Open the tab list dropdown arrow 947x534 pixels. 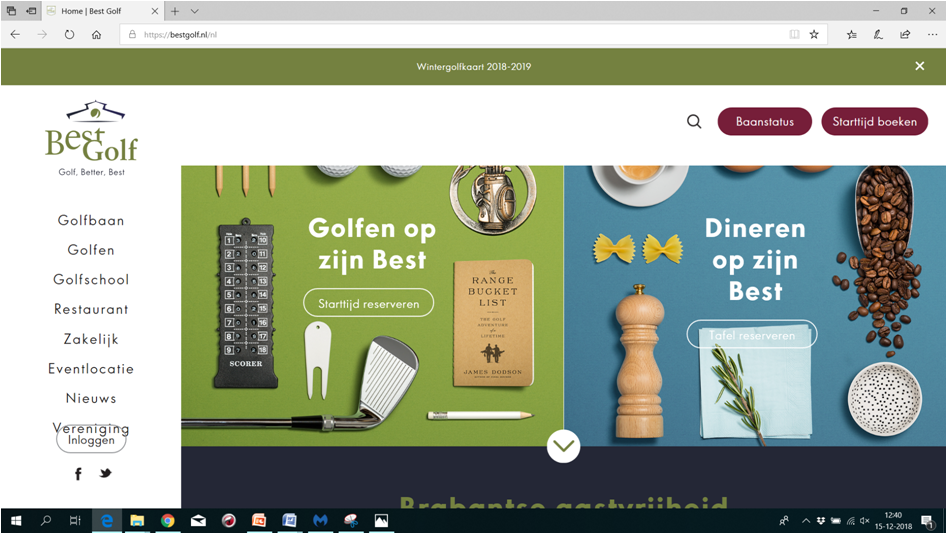194,11
